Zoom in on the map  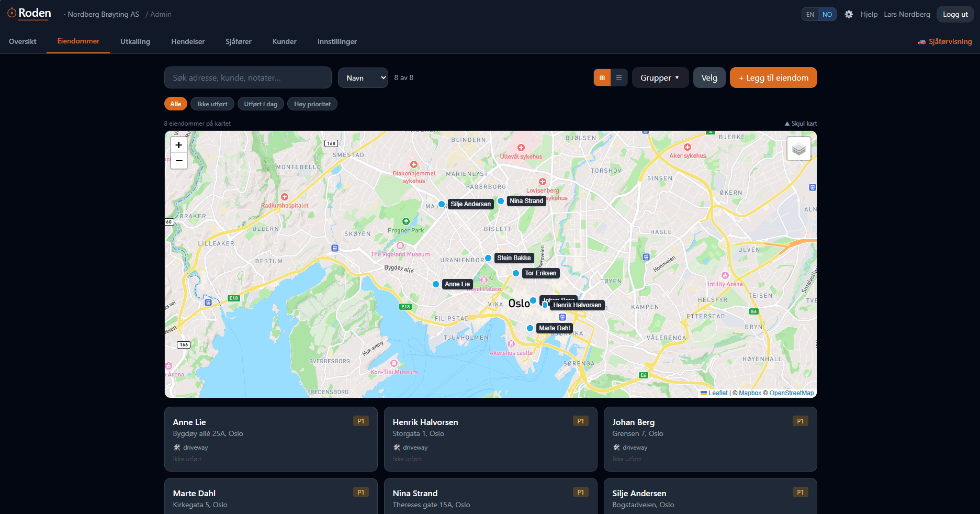point(179,145)
